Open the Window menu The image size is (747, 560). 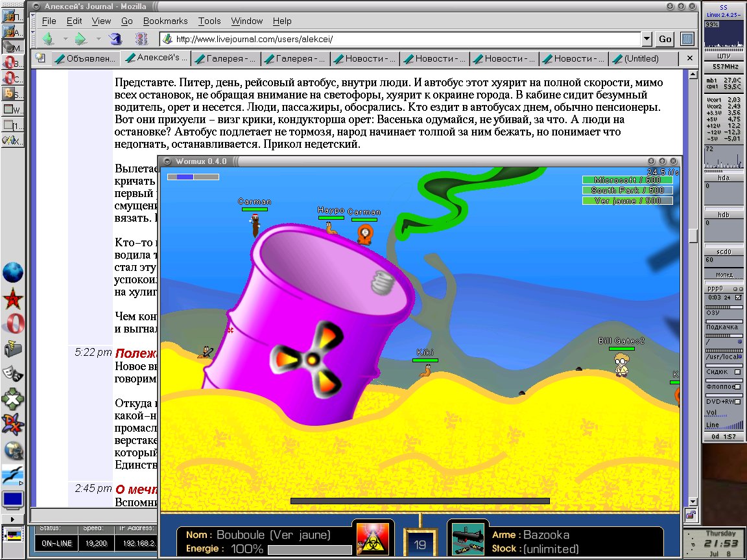pos(247,21)
